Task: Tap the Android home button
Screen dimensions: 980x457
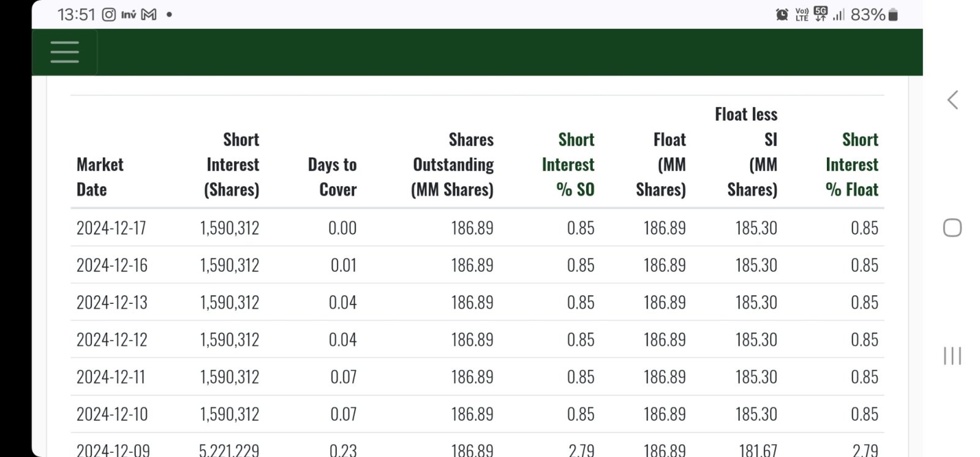Action: 952,228
